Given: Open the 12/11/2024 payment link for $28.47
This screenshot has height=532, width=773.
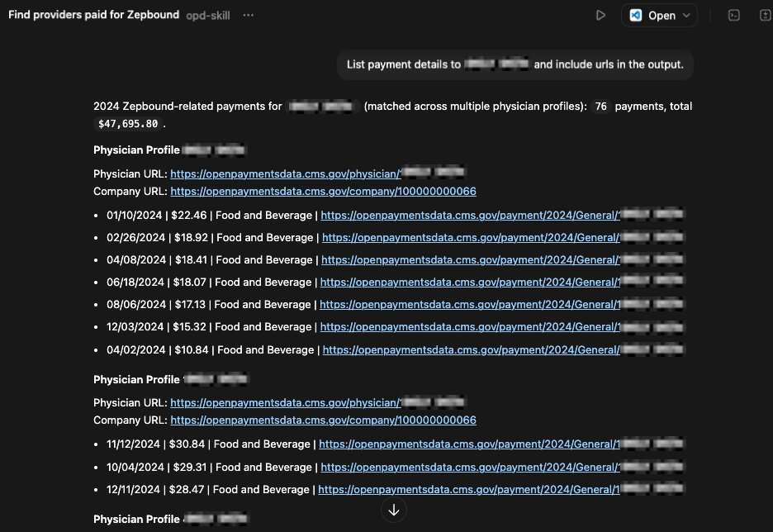Looking at the screenshot, I should (x=469, y=489).
